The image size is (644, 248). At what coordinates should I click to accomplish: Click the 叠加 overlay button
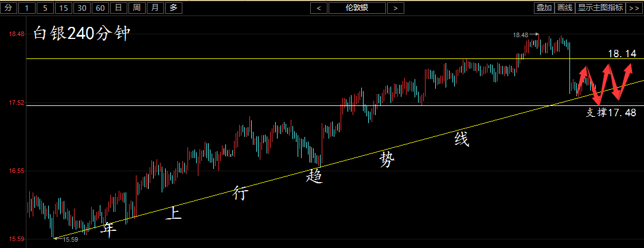click(544, 7)
